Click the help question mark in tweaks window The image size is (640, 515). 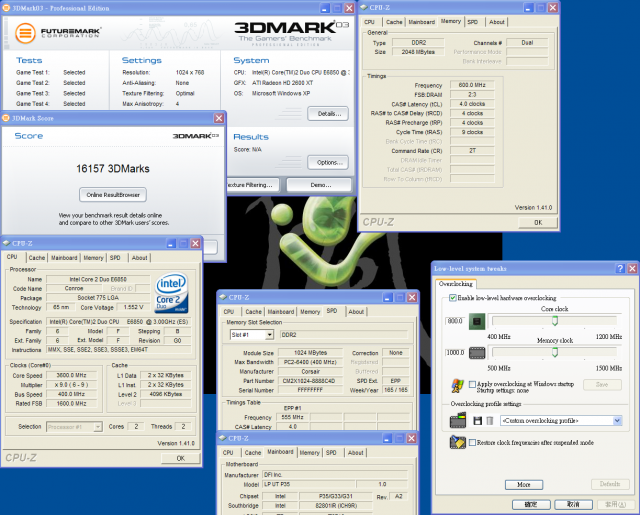point(620,268)
